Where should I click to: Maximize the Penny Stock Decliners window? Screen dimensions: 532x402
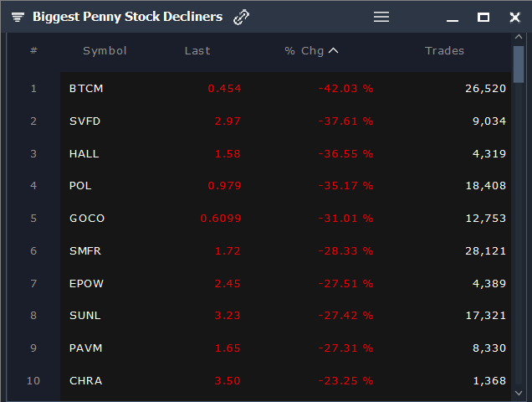(x=483, y=17)
